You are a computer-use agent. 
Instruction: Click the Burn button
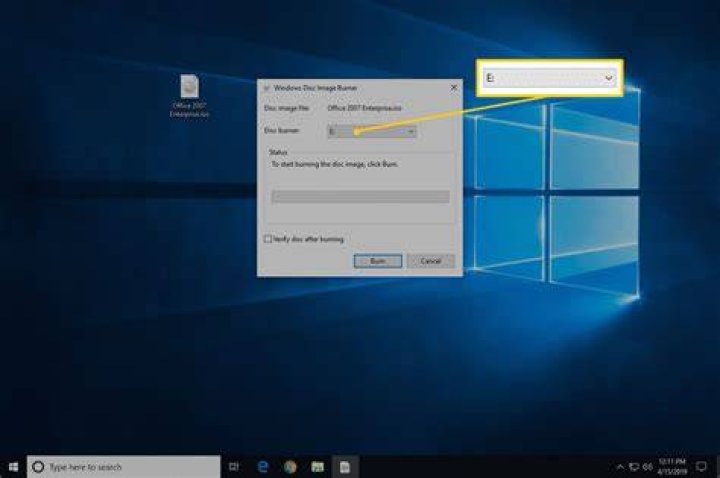(x=378, y=261)
